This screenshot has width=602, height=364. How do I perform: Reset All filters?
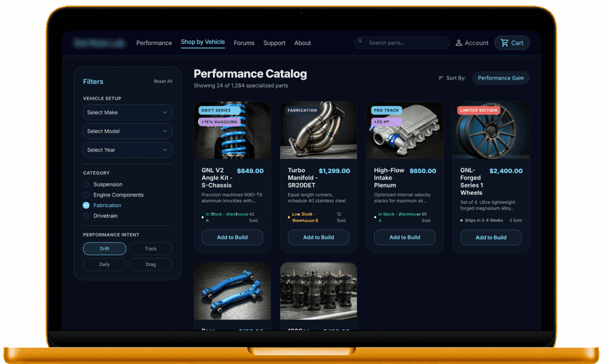point(163,82)
